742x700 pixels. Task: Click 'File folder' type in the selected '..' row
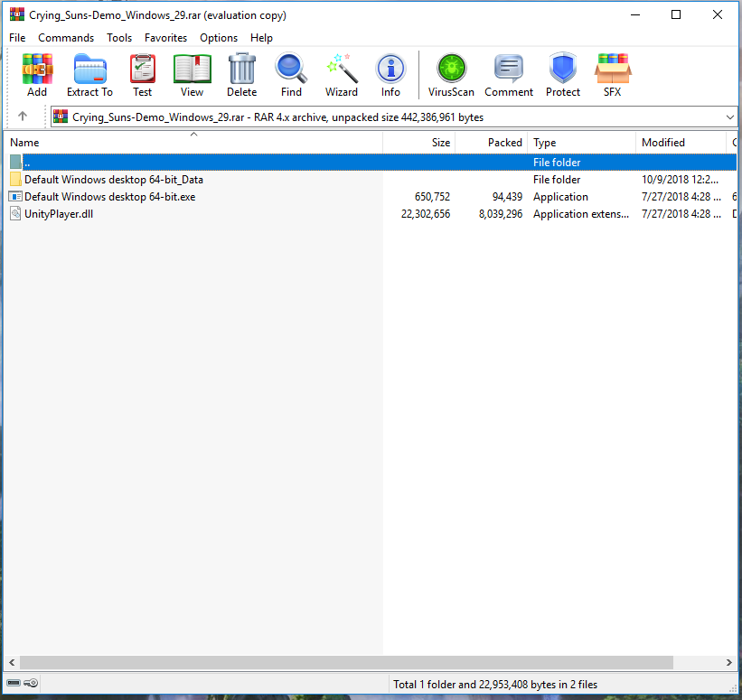[x=557, y=163]
